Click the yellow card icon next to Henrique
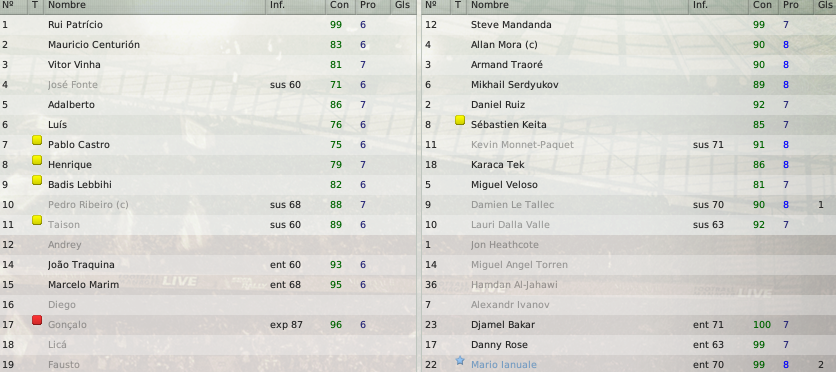Screen dimensions: 836x372 point(37,160)
